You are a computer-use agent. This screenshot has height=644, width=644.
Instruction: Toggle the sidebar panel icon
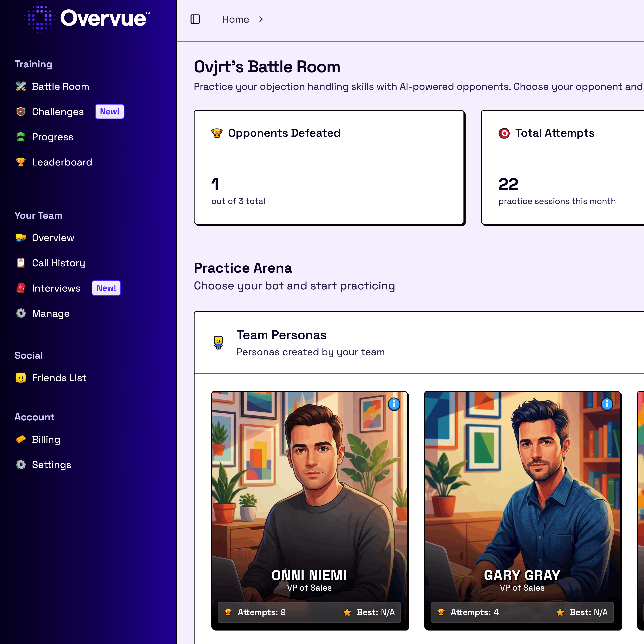[x=195, y=19]
